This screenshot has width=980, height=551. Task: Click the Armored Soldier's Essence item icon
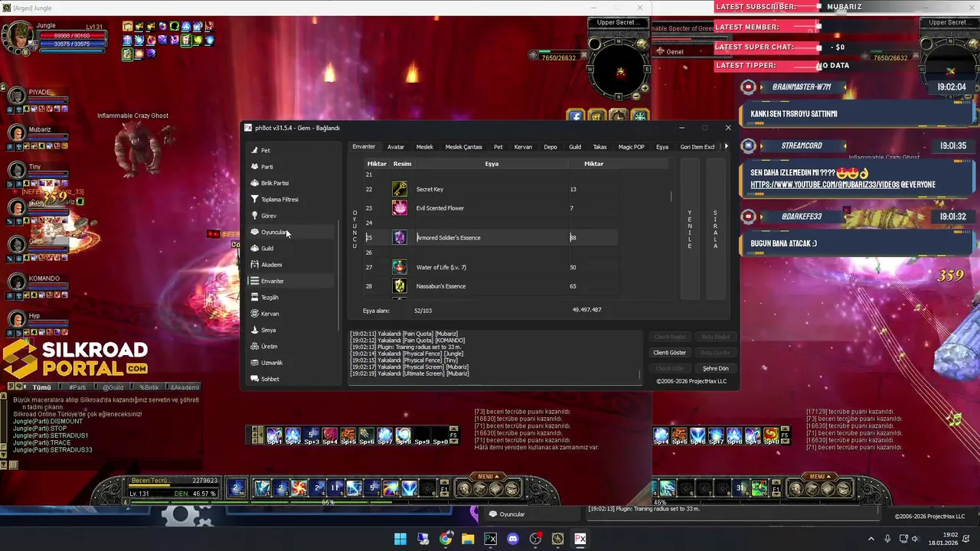[400, 237]
